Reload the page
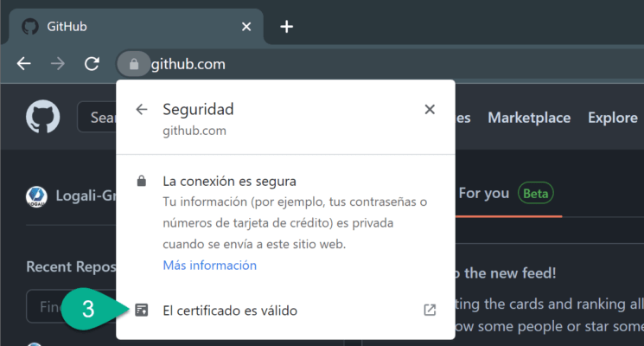Viewport: 644px width, 346px height. pyautogui.click(x=92, y=64)
